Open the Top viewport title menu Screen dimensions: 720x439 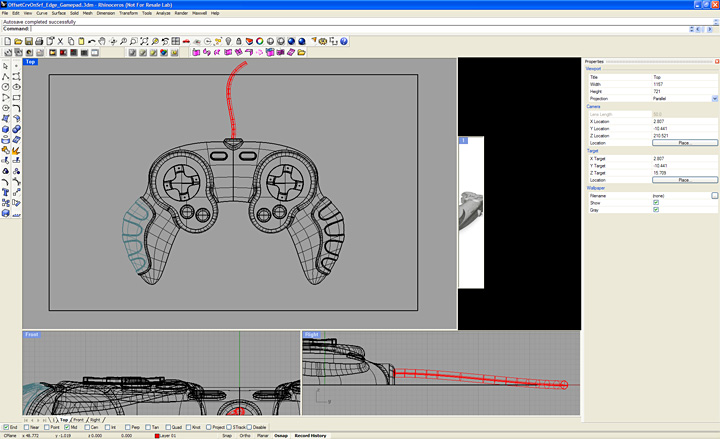tap(30, 62)
